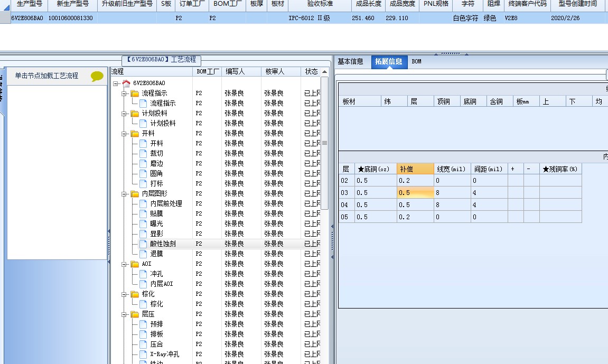This screenshot has width=608, height=364.
Task: Click document icon beside 圆角
Action: tap(143, 173)
